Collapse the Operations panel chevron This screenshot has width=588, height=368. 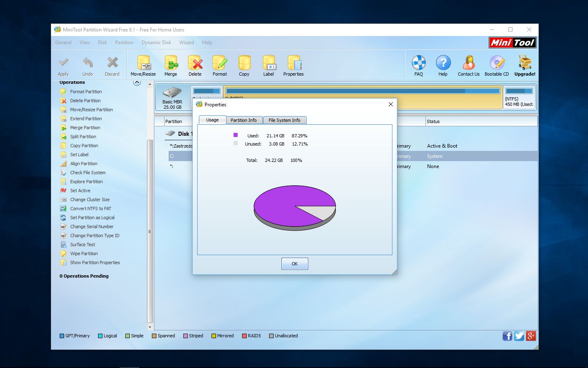[137, 83]
